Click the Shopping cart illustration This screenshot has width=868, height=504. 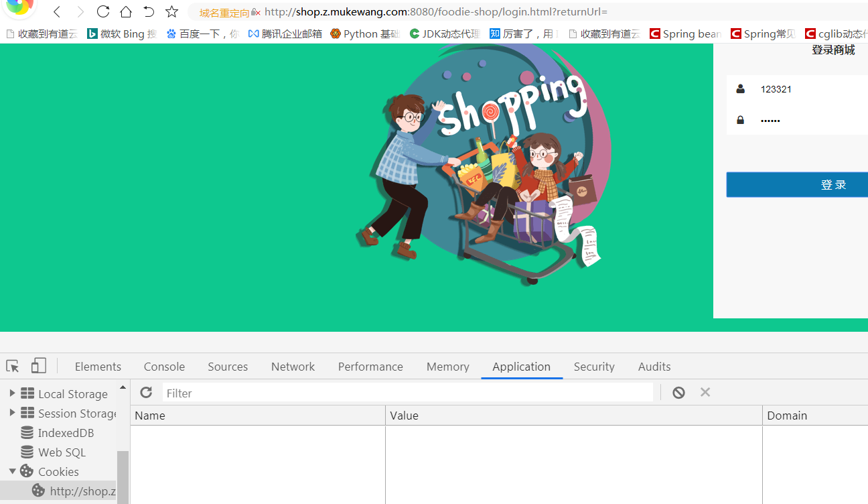coord(482,164)
